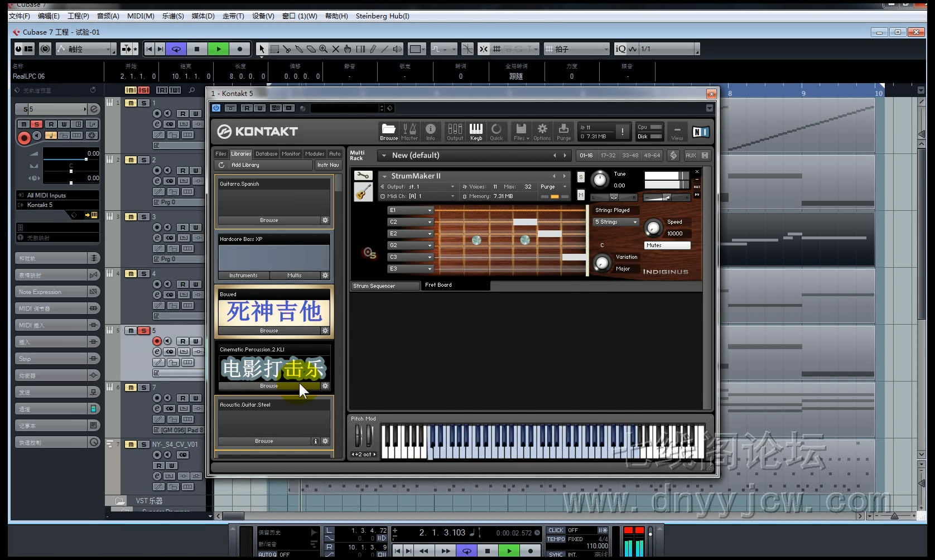Viewport: 935px width, 560px height.
Task: Open the G2 string note dropdown
Action: pos(411,245)
